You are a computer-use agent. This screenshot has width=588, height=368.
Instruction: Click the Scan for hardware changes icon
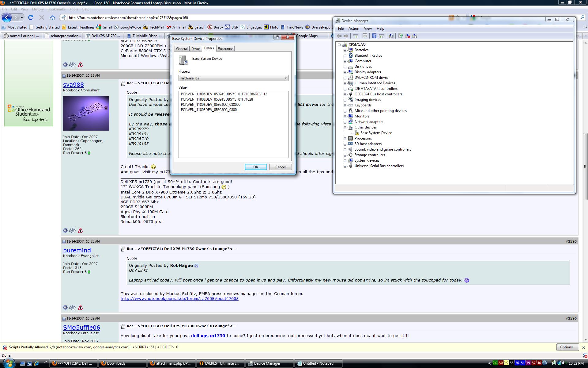point(391,36)
